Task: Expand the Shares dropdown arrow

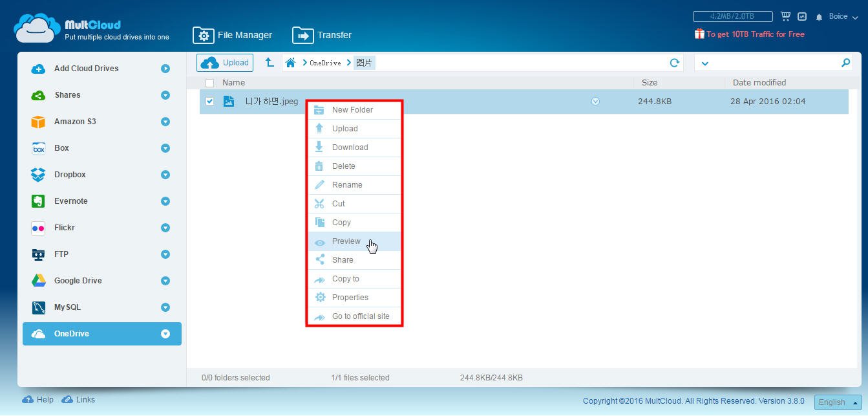Action: pyautogui.click(x=165, y=95)
